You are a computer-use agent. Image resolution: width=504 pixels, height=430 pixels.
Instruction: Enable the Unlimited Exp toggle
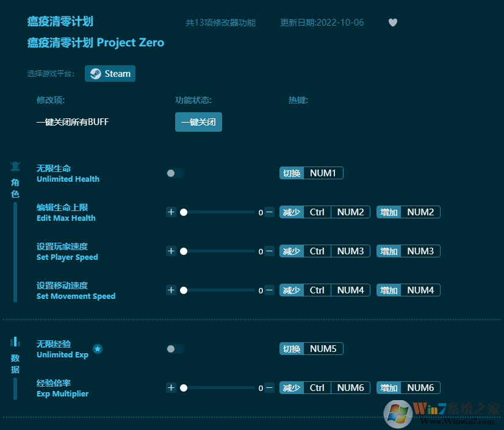pyautogui.click(x=176, y=349)
